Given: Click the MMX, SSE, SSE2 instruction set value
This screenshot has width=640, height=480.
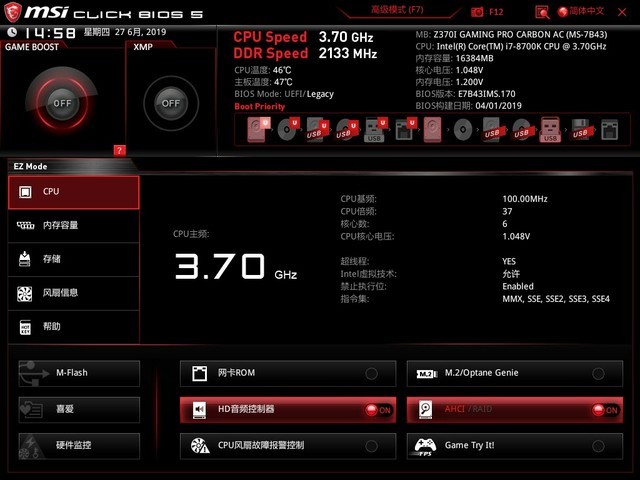Looking at the screenshot, I should point(556,299).
